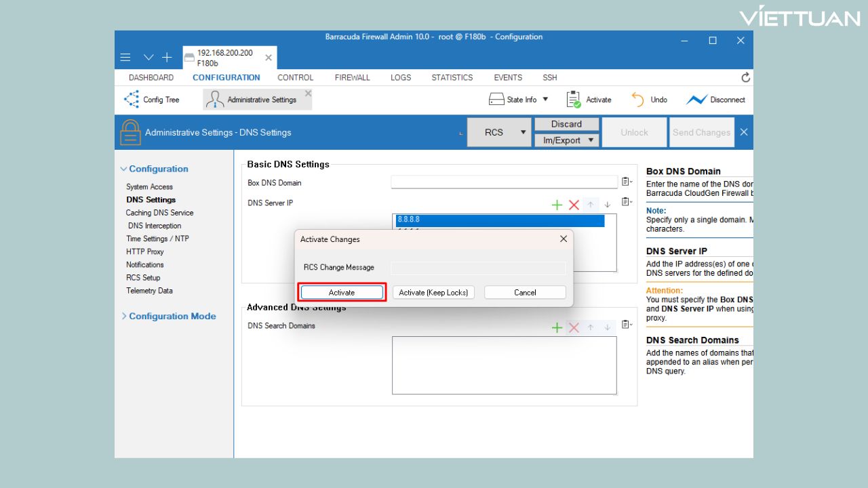Screen dimensions: 868x488
Task: Click the Config Tree icon
Action: [x=132, y=100]
